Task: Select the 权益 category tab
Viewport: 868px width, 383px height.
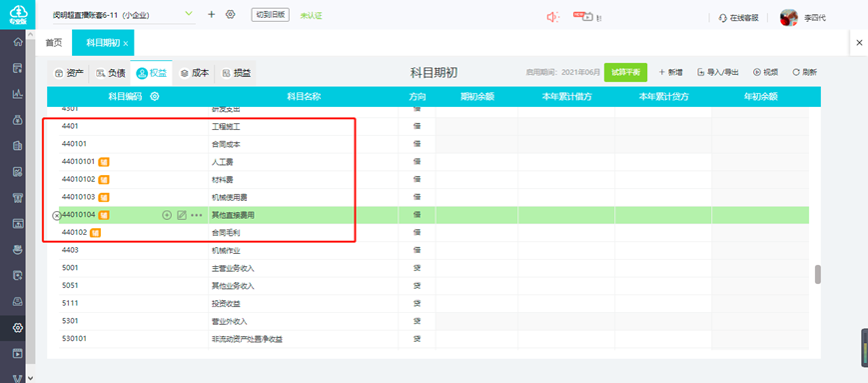Action: [151, 73]
